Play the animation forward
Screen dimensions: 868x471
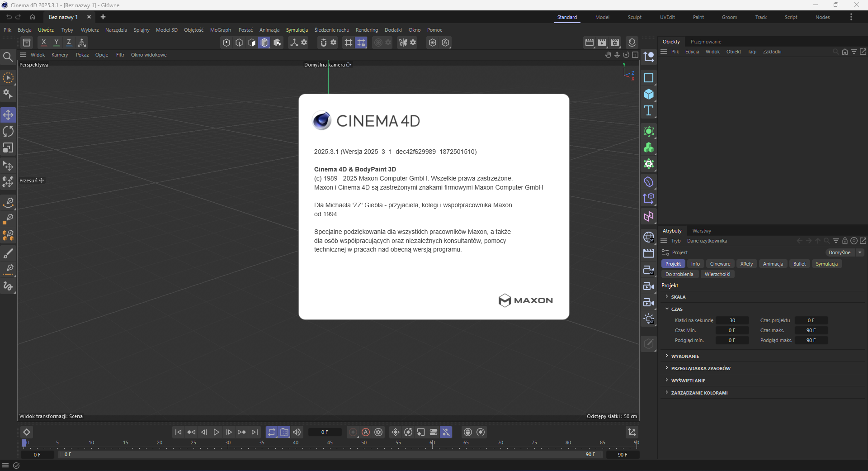217,432
